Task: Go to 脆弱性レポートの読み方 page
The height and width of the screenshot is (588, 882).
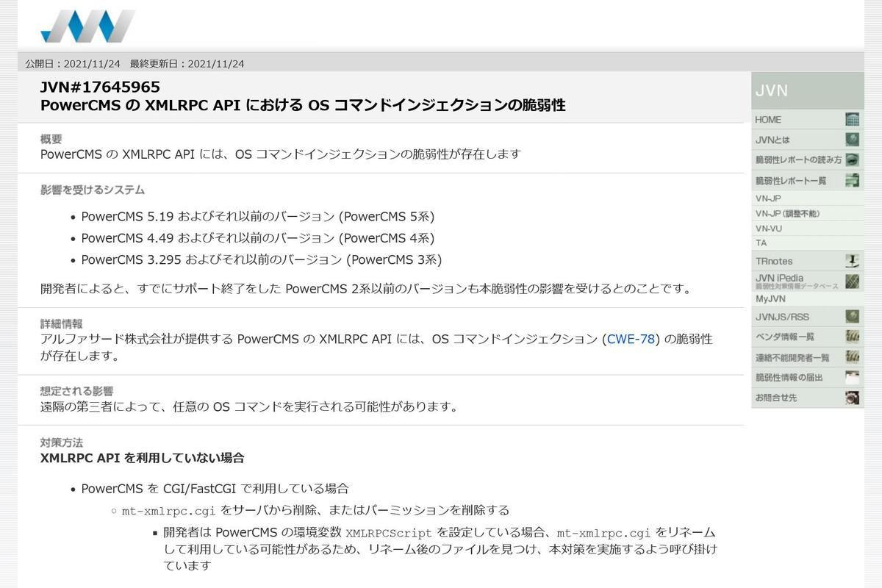Action: [807, 159]
